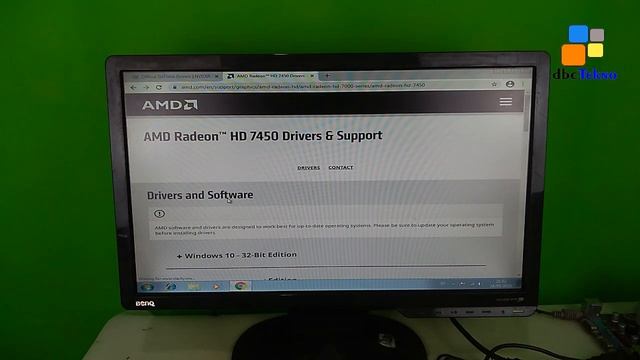This screenshot has width=640, height=360.
Task: Click the 'AMD Radeon HD 7450 Drivers & Support' title
Action: (263, 136)
